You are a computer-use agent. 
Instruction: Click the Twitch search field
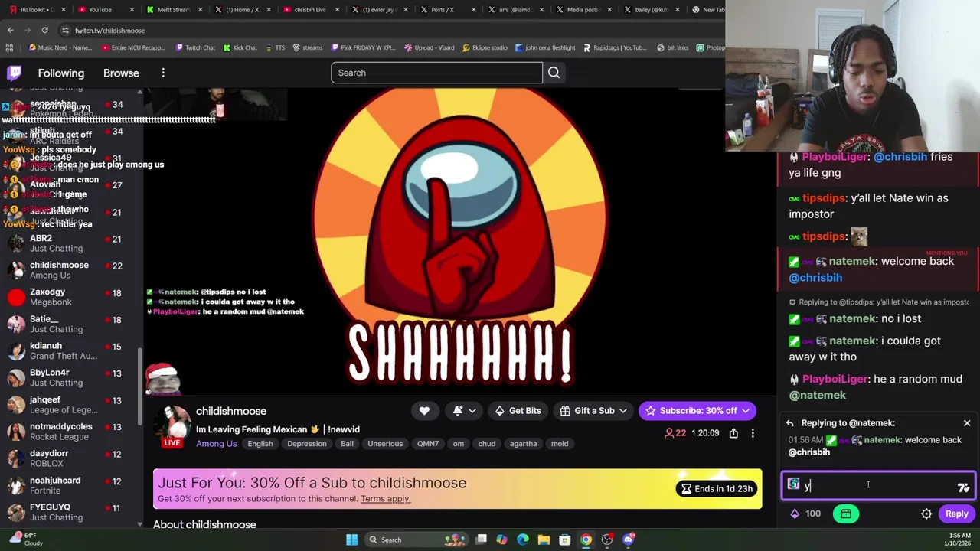pyautogui.click(x=436, y=73)
